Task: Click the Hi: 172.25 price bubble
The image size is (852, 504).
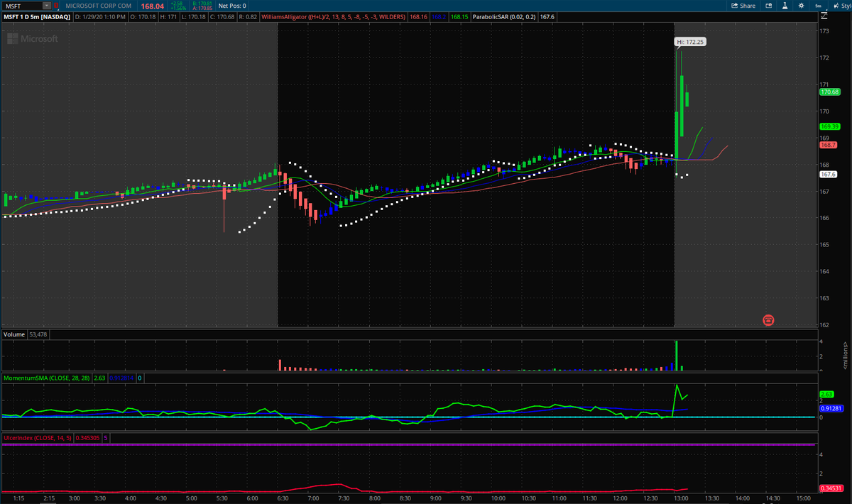Action: point(690,42)
